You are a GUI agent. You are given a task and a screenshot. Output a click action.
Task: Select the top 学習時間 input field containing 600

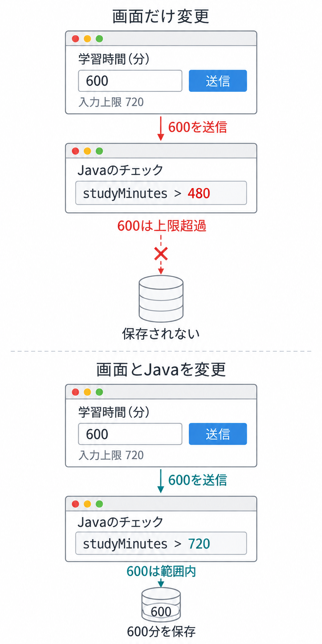[x=130, y=81]
